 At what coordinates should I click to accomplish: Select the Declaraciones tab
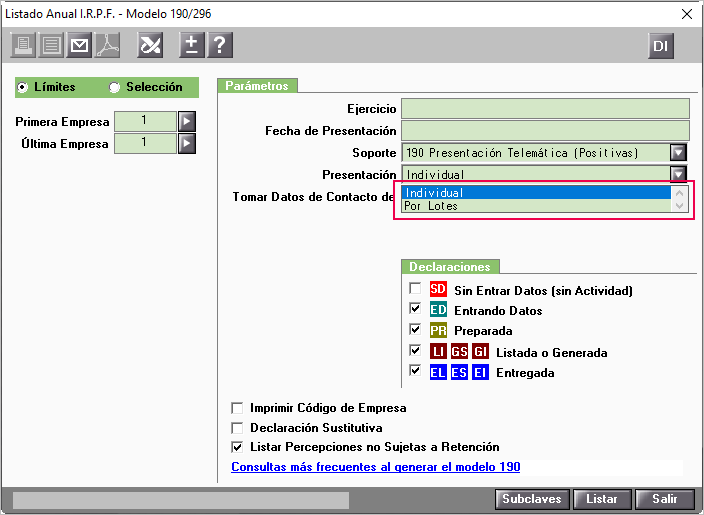pyautogui.click(x=449, y=267)
